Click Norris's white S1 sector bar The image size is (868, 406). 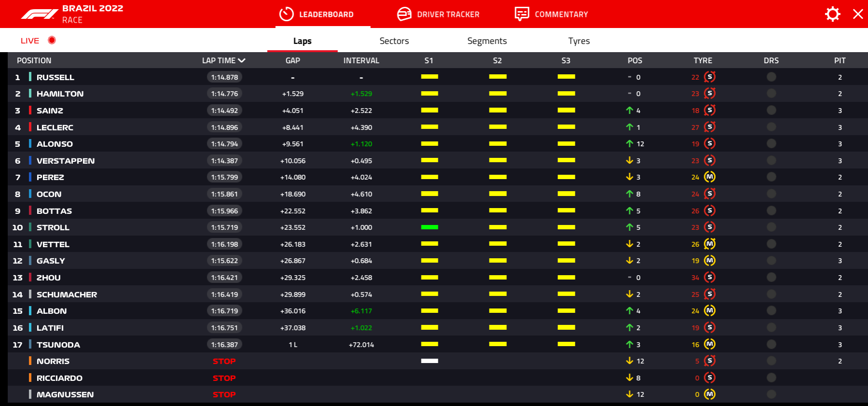pos(429,361)
